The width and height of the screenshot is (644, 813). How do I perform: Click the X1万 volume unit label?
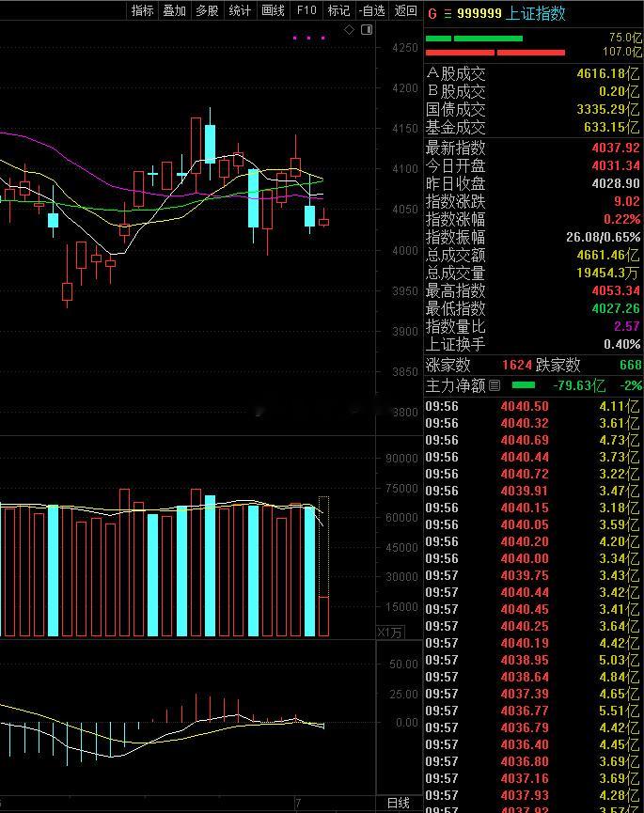click(389, 633)
